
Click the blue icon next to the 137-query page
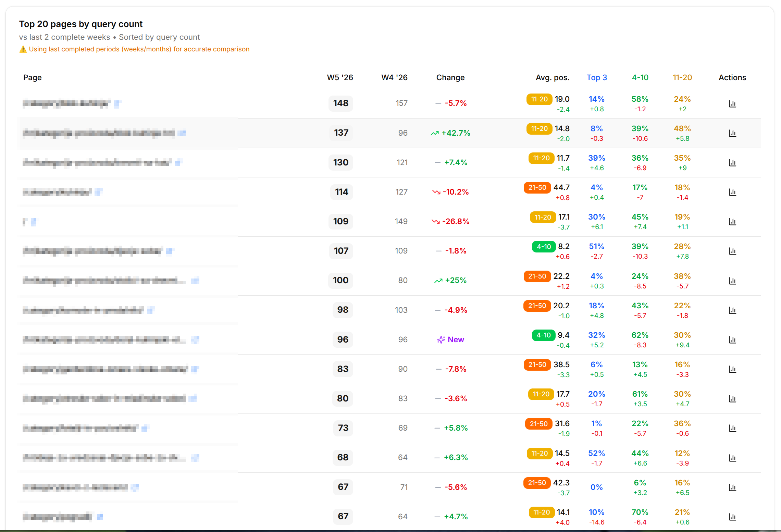tap(182, 133)
